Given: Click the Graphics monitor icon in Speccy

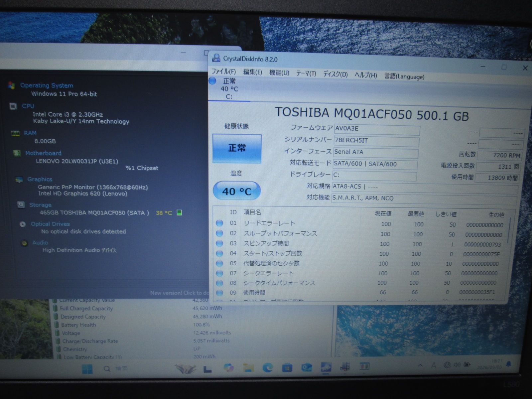Looking at the screenshot, I should coord(19,180).
